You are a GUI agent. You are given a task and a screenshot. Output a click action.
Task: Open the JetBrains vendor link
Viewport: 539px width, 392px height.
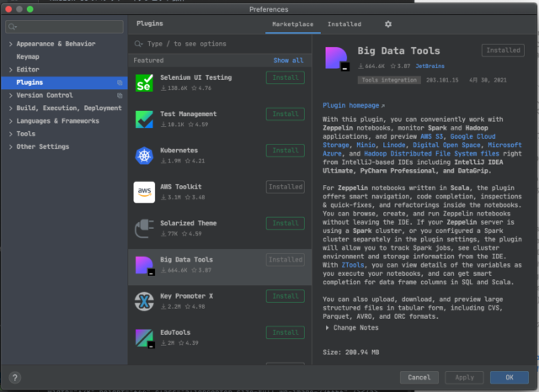tap(430, 66)
